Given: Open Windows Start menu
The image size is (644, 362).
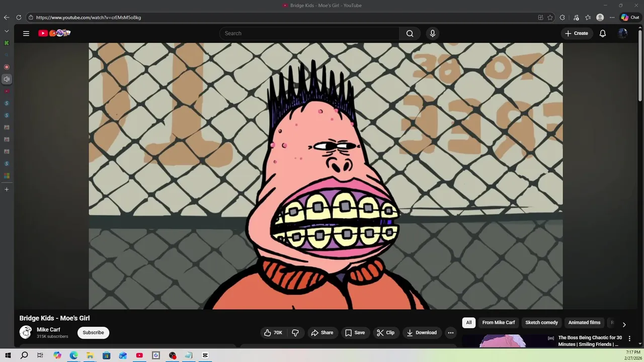Looking at the screenshot, I should 8,355.
